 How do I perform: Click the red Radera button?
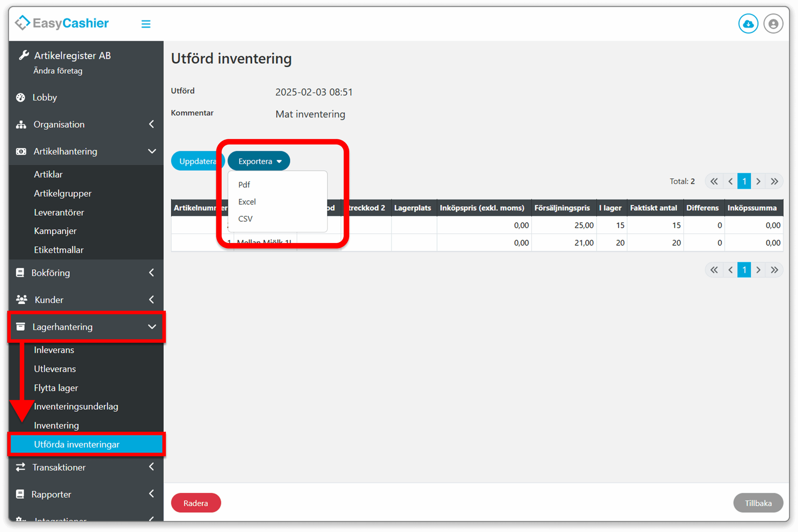pos(196,502)
